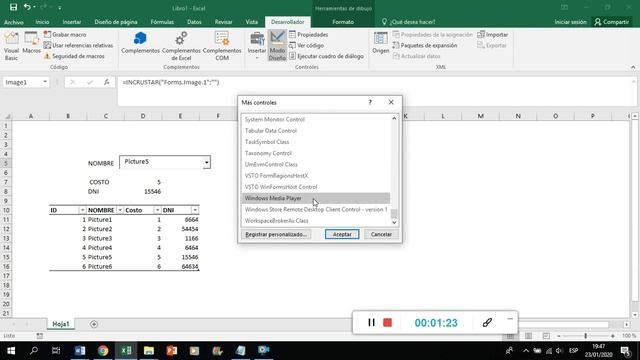640x360 pixels.
Task: Switch to the Inicio tab
Action: pyautogui.click(x=42, y=22)
